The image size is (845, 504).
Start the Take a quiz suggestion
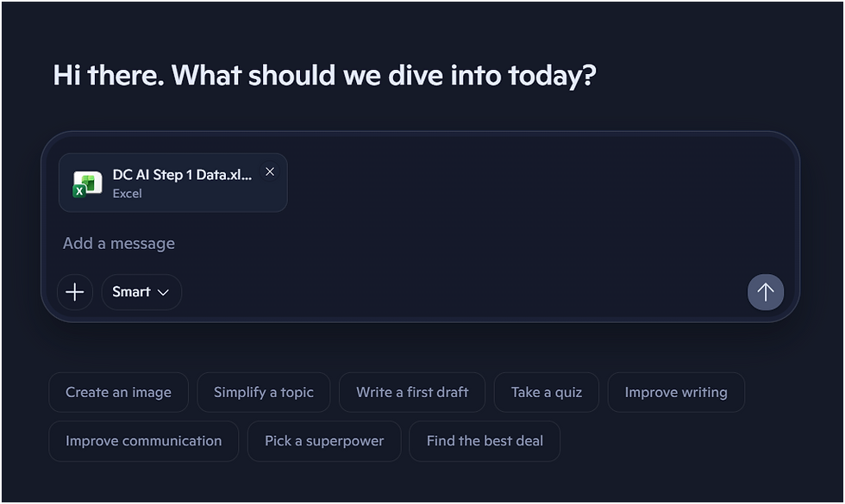pos(546,393)
